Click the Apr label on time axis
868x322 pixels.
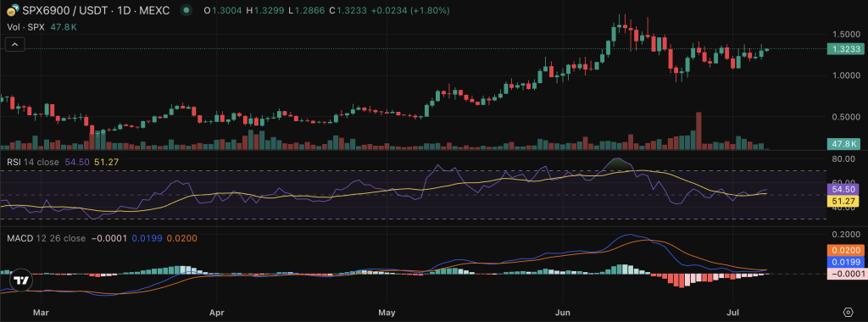point(216,313)
